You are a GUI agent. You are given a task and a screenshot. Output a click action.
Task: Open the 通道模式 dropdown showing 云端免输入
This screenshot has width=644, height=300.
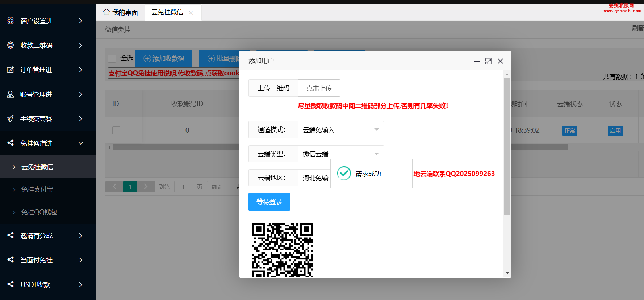(x=340, y=130)
